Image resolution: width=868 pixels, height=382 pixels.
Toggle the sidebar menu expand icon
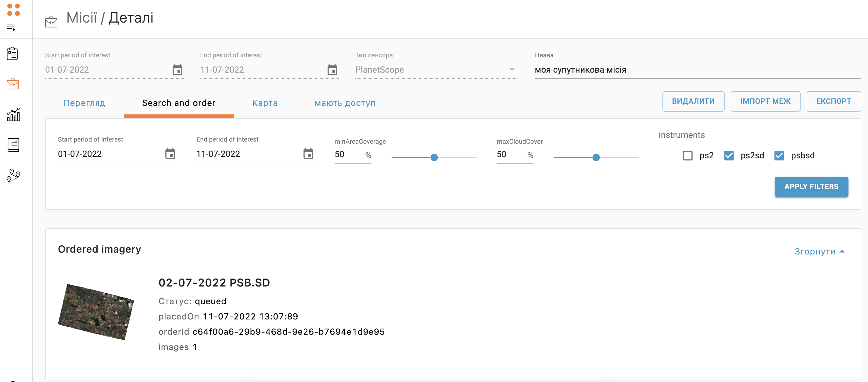click(11, 27)
